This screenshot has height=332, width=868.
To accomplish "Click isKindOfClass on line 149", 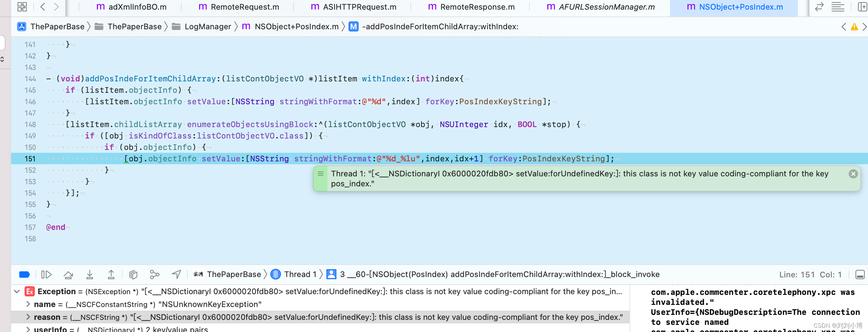I will (x=160, y=136).
